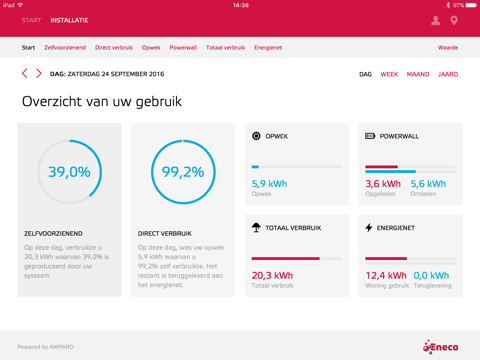Select the DAG period view
Image resolution: width=480 pixels, height=360 pixels.
click(365, 74)
